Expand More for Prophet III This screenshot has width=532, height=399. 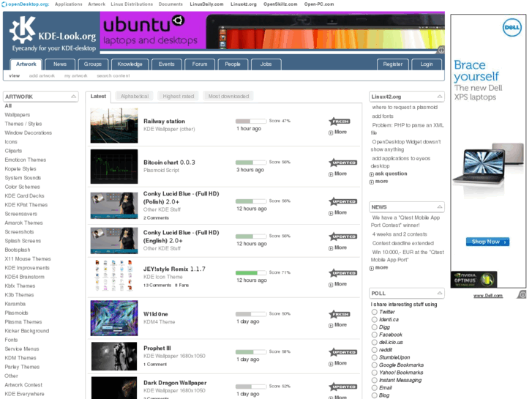tap(337, 363)
